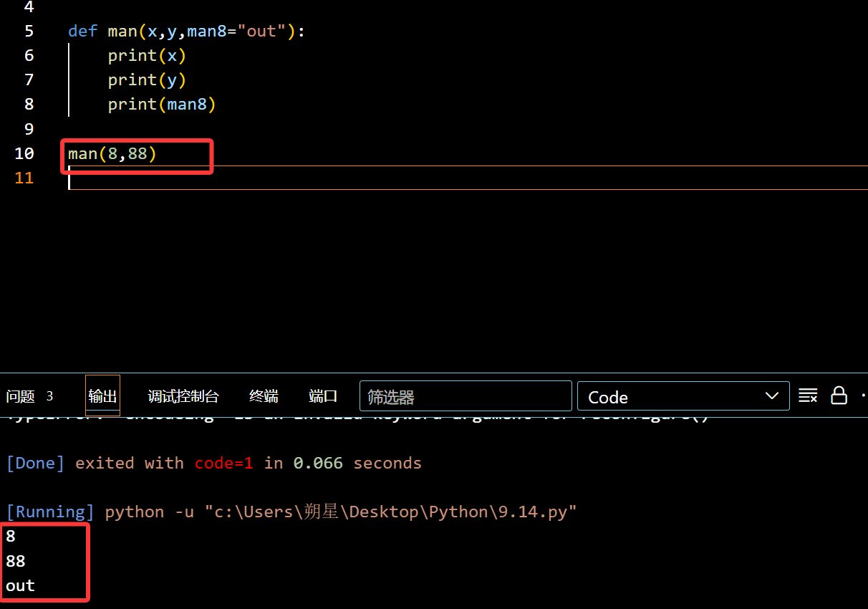Switch to the 终端 tab

tap(264, 396)
